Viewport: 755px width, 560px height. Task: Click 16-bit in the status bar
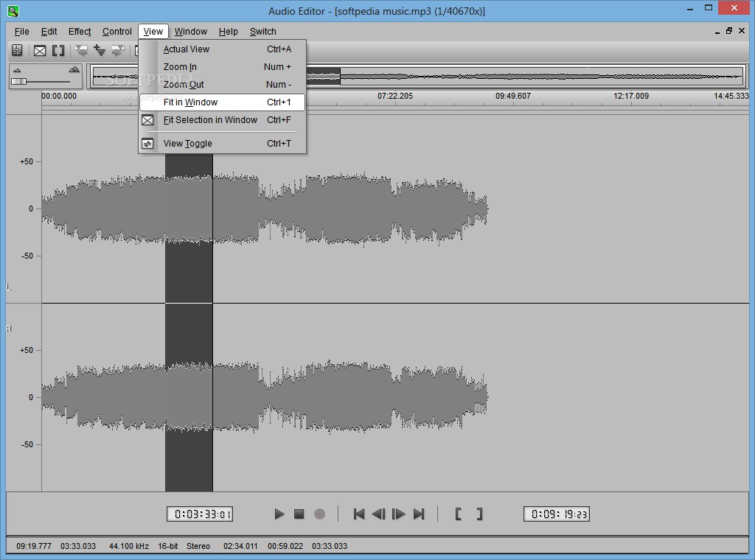tap(167, 546)
